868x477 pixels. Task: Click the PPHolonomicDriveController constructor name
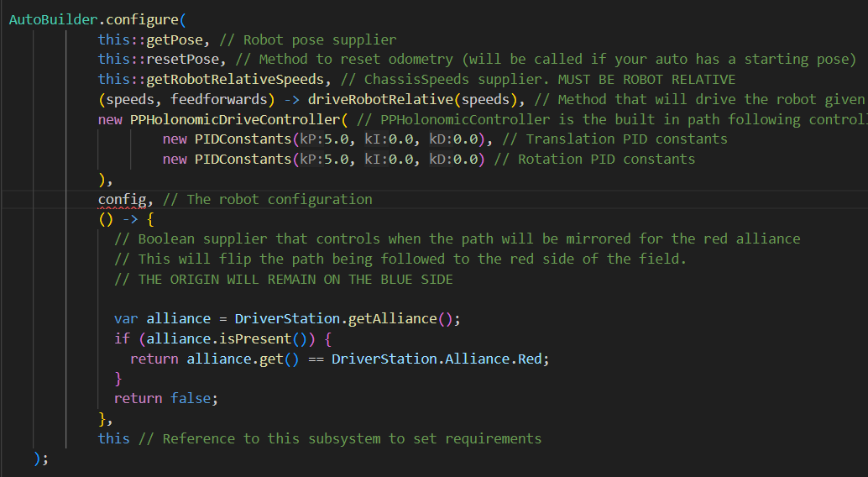(x=235, y=119)
